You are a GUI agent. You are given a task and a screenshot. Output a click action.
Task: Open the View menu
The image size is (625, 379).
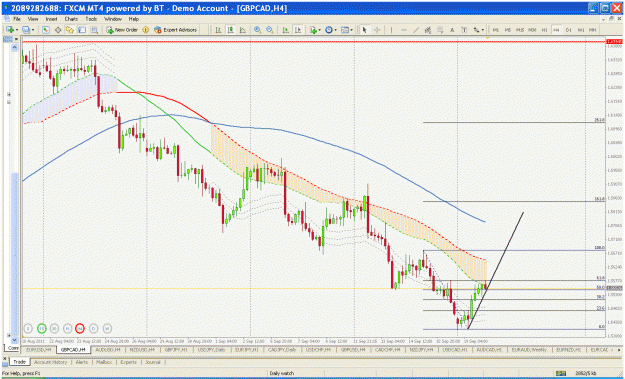(x=33, y=19)
